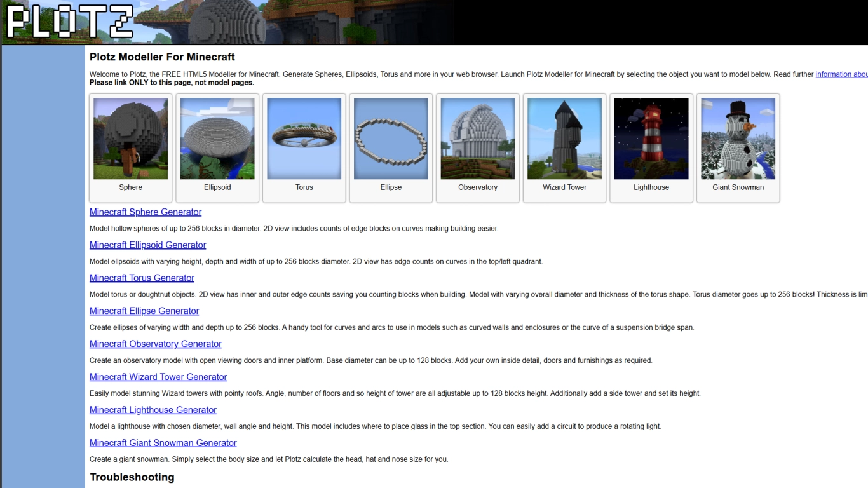The height and width of the screenshot is (488, 868).
Task: Open the Minecraft Sphere Generator link
Action: tap(145, 212)
